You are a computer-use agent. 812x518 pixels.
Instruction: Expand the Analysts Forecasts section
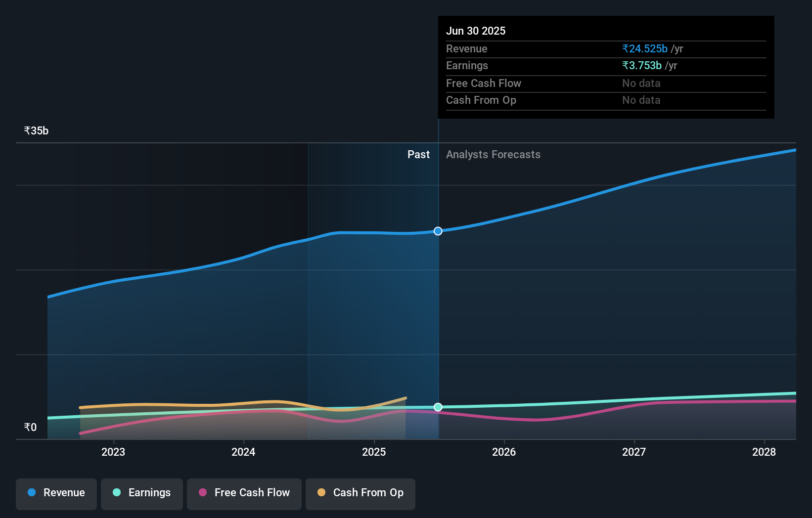[493, 154]
